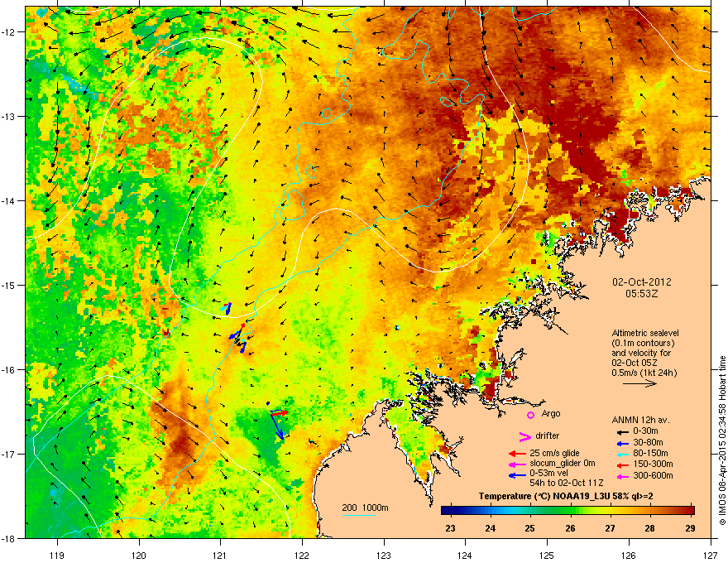This screenshot has width=728, height=563.
Task: Click the 0.5m/s velocity scale arrow
Action: coord(639,383)
